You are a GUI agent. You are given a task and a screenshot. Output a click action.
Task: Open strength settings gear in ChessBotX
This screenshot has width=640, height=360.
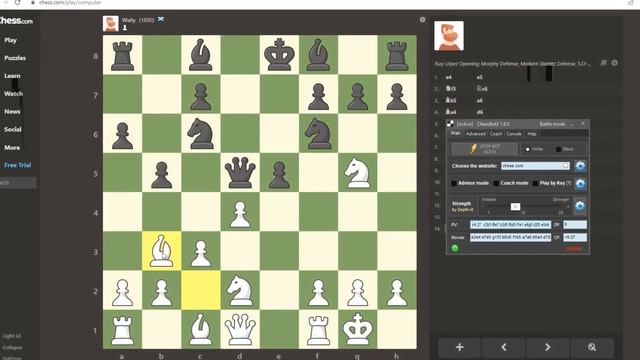pyautogui.click(x=580, y=206)
